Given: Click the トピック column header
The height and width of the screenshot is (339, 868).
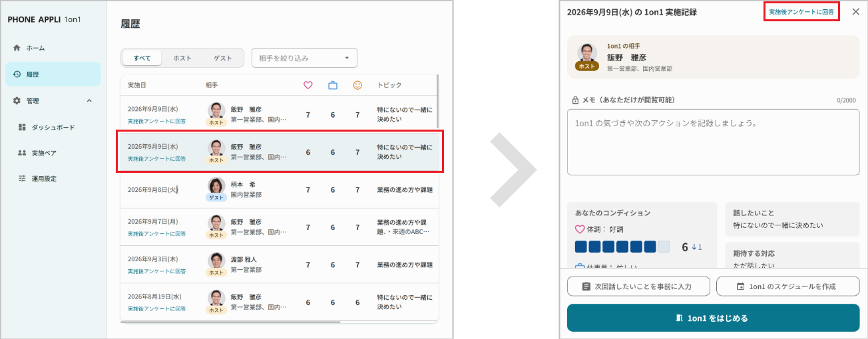Looking at the screenshot, I should (x=389, y=85).
